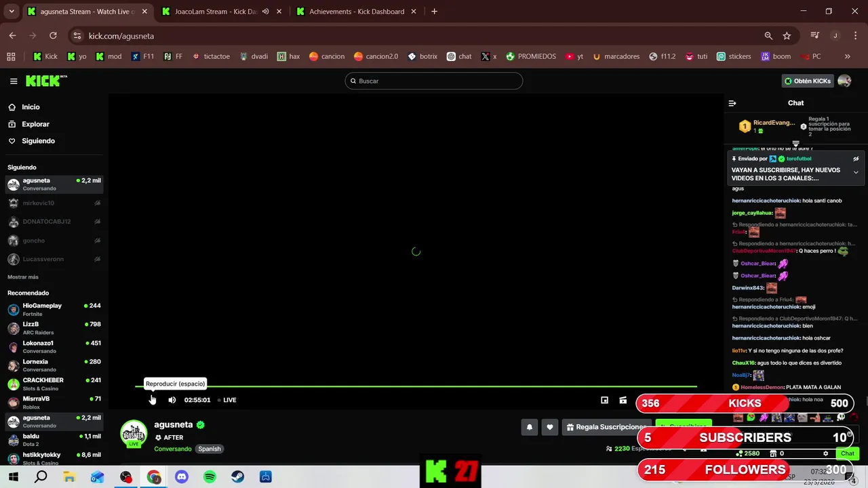Open the marcadores bookmark
Image resolution: width=868 pixels, height=488 pixels.
click(616, 56)
